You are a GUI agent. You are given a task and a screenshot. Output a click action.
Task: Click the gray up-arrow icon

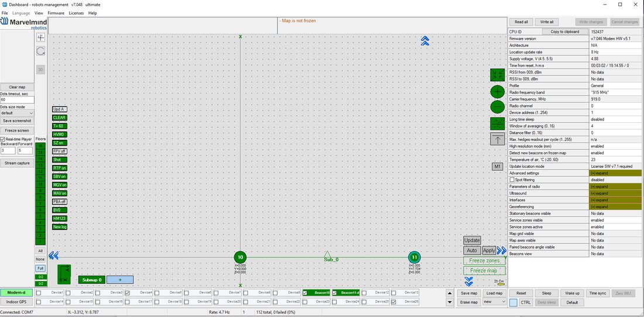(x=498, y=139)
